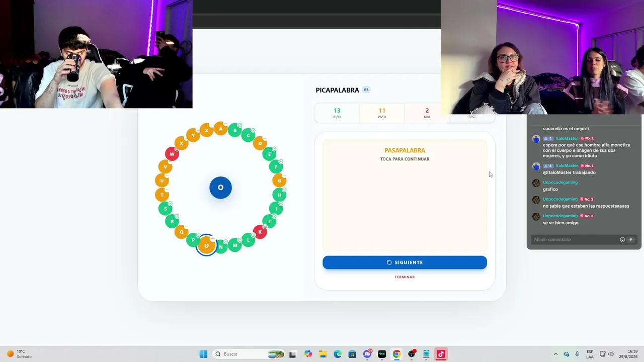
Task: Open the emoji picker in chat
Action: [x=622, y=240]
